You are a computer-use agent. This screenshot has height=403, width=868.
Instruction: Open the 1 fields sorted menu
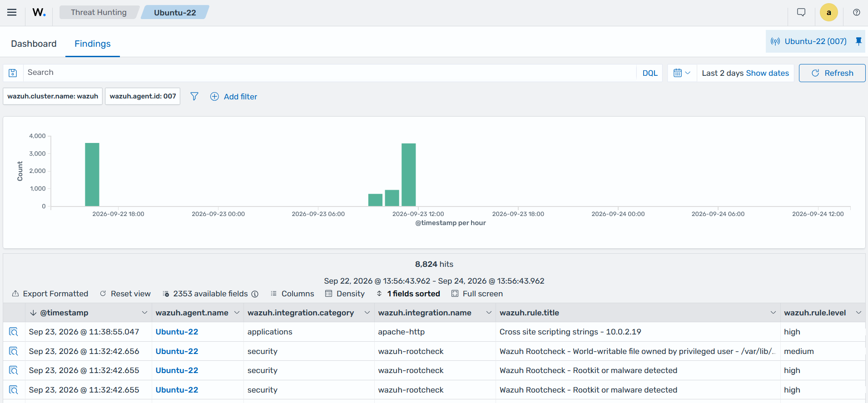408,294
